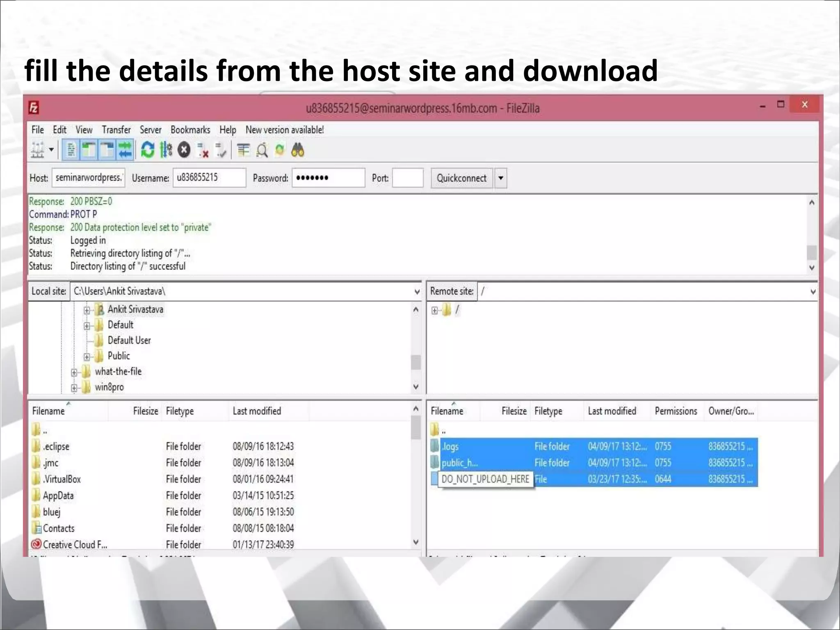
Task: Select the .eclipse folder icon
Action: tap(36, 446)
